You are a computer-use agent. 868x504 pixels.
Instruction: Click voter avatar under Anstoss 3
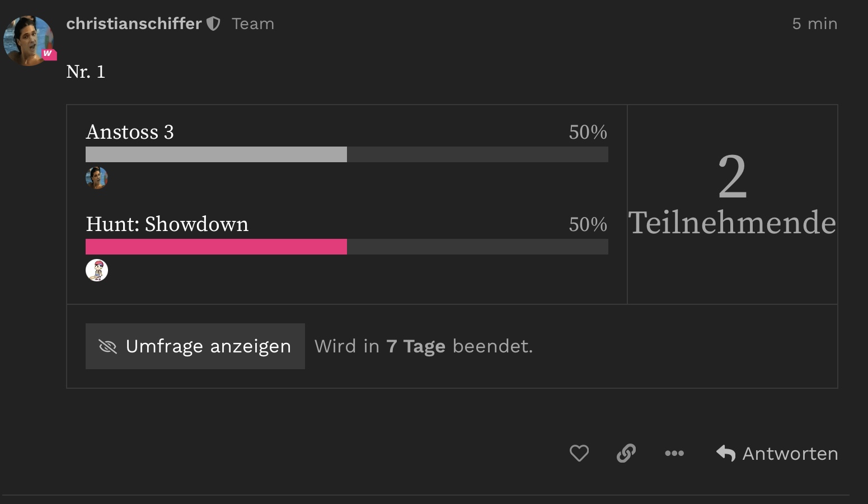[96, 178]
